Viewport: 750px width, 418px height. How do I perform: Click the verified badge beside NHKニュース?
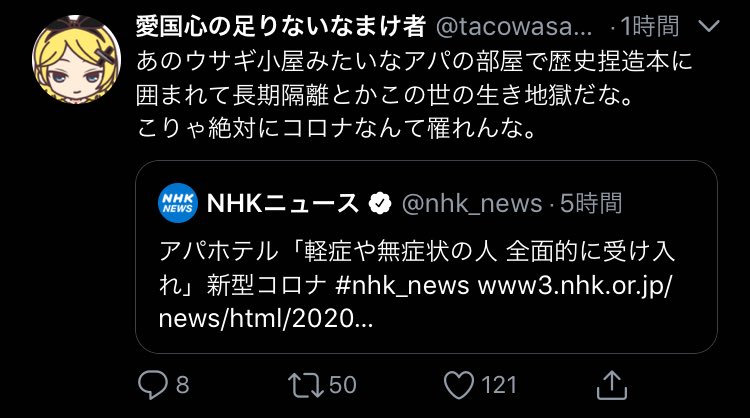[380, 203]
